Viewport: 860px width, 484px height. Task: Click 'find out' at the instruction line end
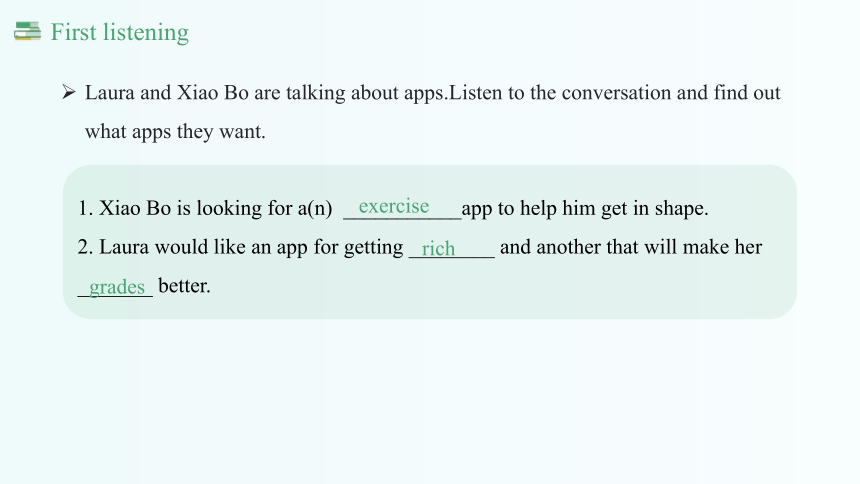747,93
